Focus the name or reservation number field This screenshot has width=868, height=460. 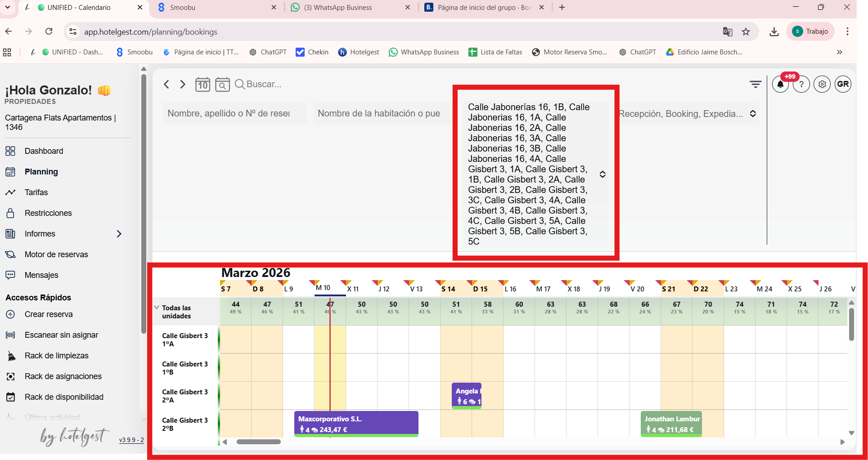(235, 113)
